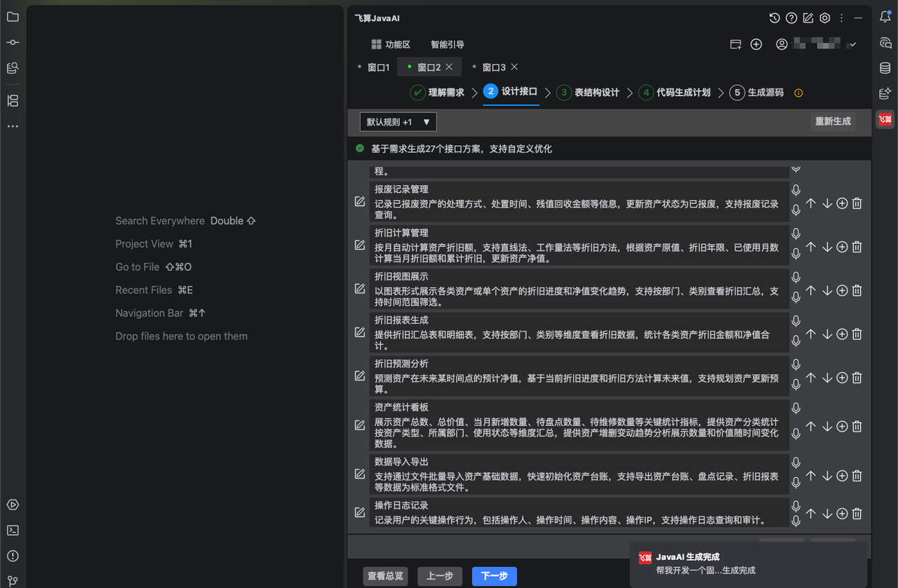Open the Project tool window folder icon
The height and width of the screenshot is (588, 898).
click(13, 17)
